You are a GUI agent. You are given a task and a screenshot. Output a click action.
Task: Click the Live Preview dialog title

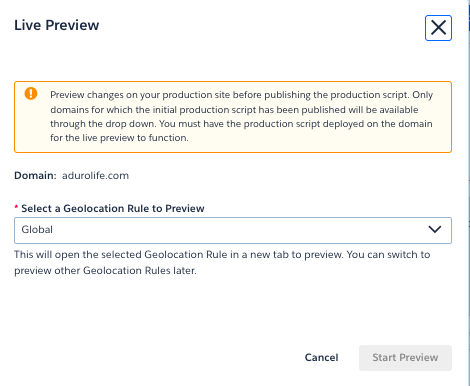coord(57,25)
